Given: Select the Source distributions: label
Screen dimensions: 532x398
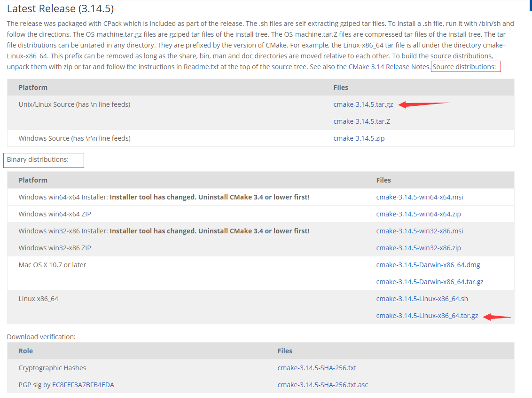Looking at the screenshot, I should pyautogui.click(x=464, y=67).
